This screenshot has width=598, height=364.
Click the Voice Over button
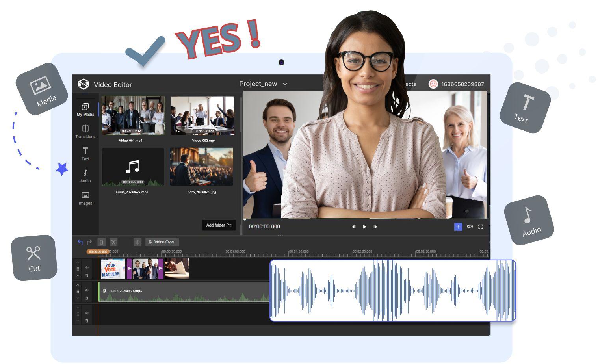(162, 242)
